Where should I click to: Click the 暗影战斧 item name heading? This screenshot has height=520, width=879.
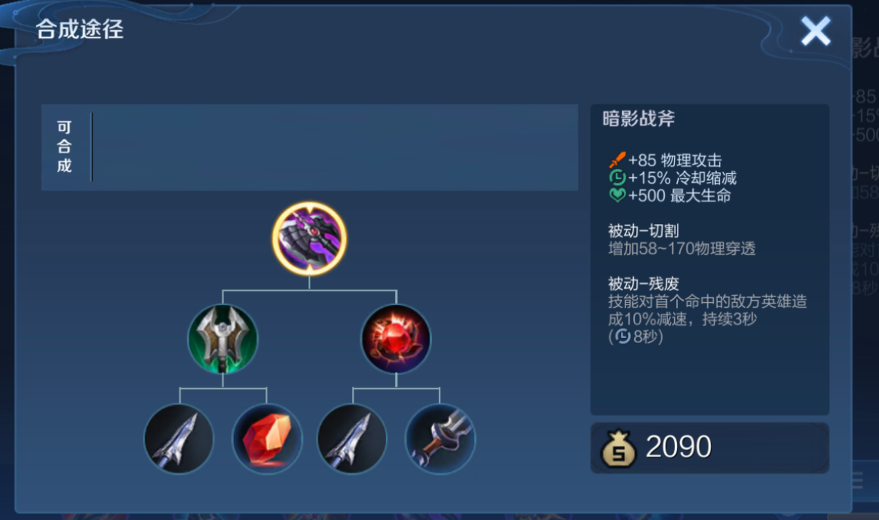pos(639,119)
